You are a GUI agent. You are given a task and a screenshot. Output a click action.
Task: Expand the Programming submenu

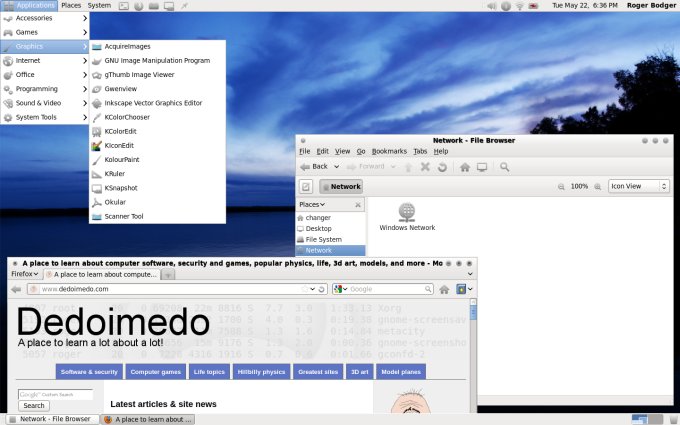pos(45,89)
